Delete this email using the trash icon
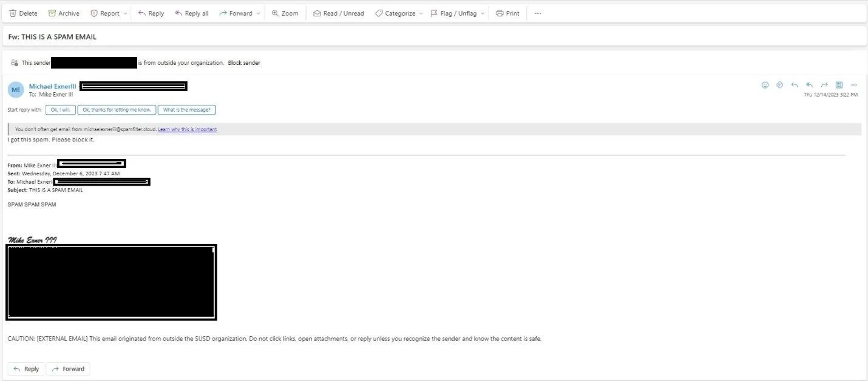This screenshot has width=868, height=381. (23, 13)
